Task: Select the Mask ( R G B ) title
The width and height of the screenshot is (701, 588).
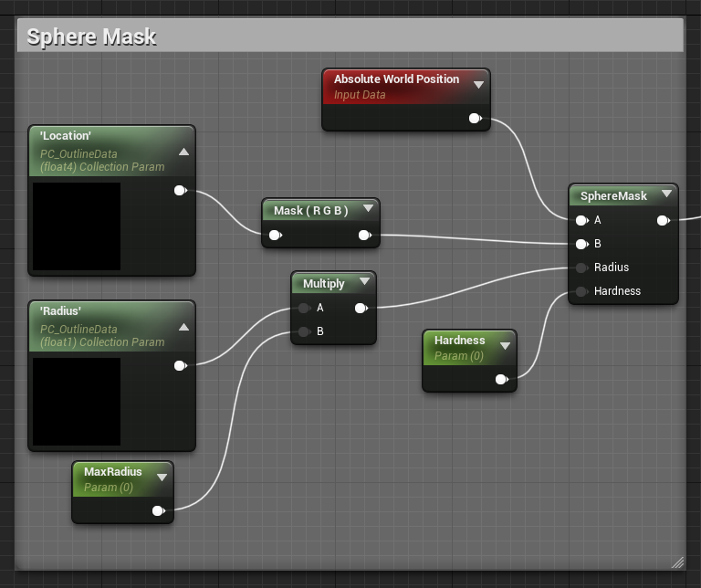Action: click(311, 211)
